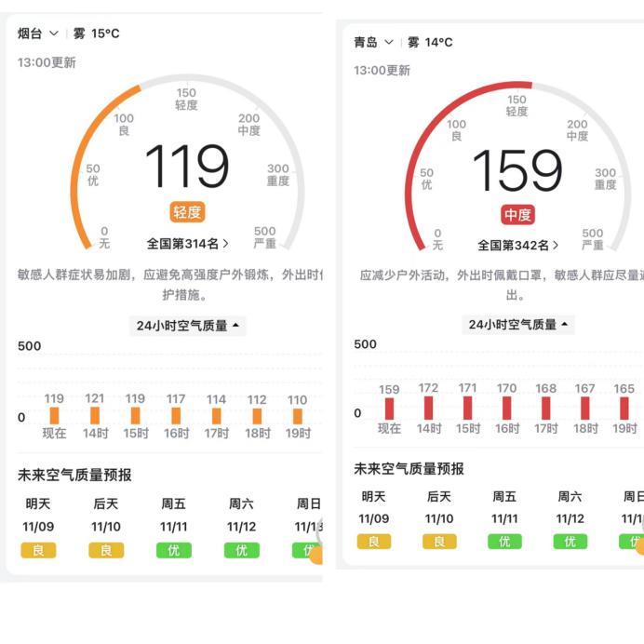Select Yantai 17时 bar showing 114
The height and width of the screenshot is (644, 644).
(x=216, y=415)
